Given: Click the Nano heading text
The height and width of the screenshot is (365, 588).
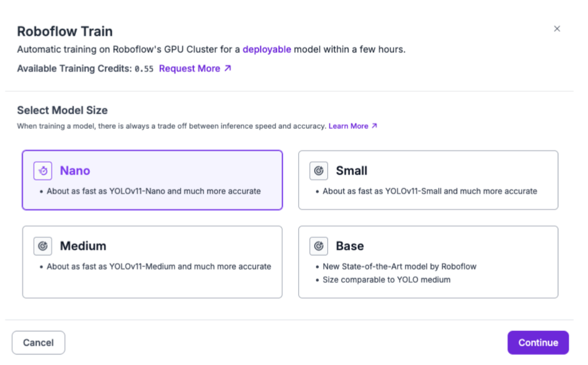Looking at the screenshot, I should tap(75, 171).
